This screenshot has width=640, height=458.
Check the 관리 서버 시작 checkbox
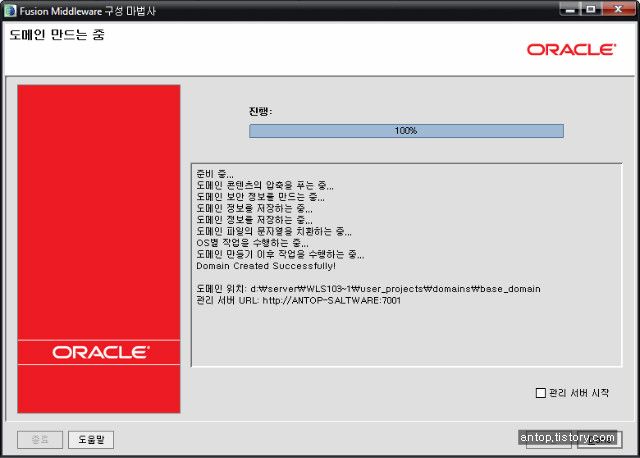(540, 393)
